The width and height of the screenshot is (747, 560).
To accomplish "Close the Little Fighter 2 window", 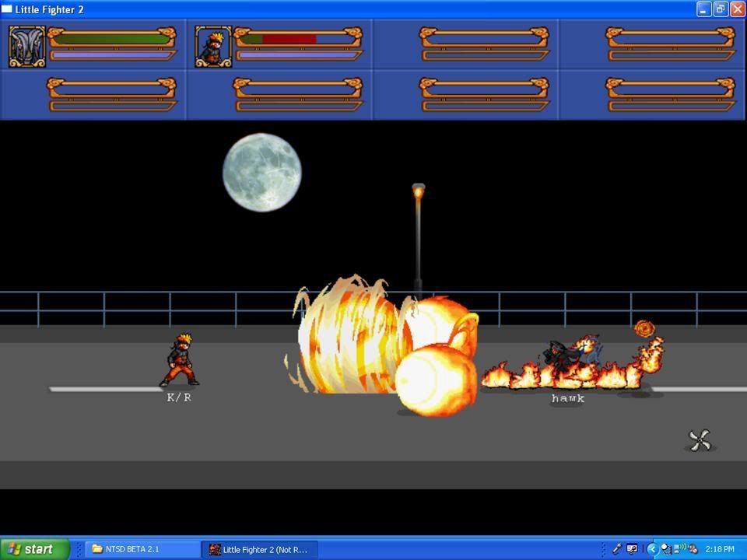I will pyautogui.click(x=738, y=9).
